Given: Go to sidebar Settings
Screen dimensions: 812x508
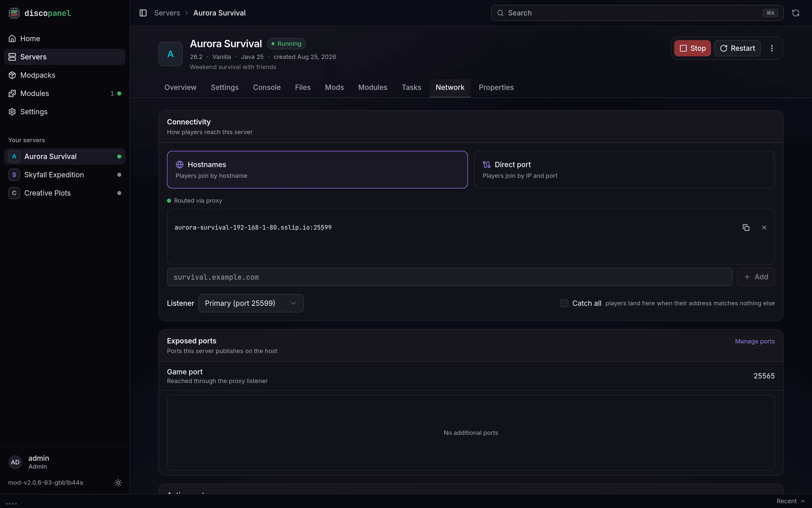Looking at the screenshot, I should coord(64,112).
